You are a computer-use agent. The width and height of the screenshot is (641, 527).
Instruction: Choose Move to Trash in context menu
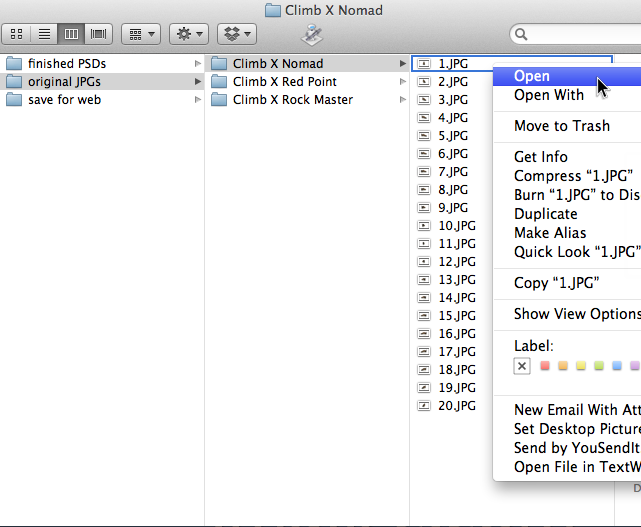click(x=561, y=126)
